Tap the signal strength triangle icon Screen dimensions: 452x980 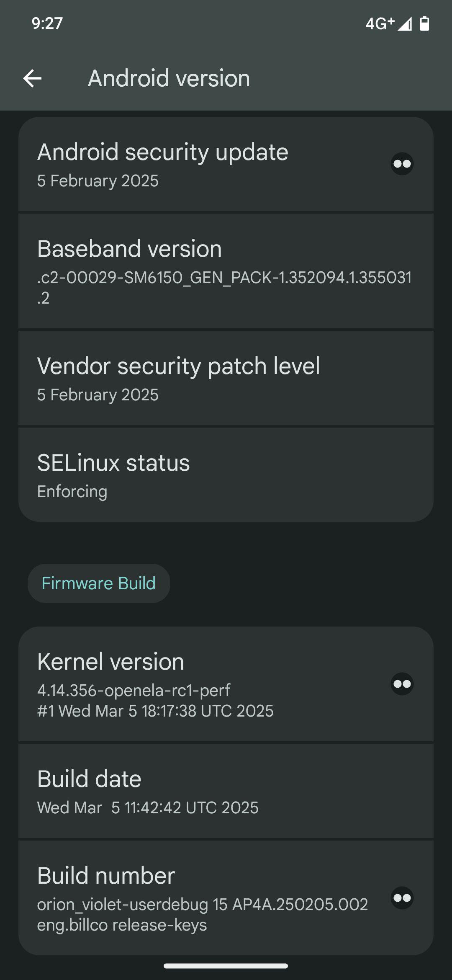click(404, 24)
